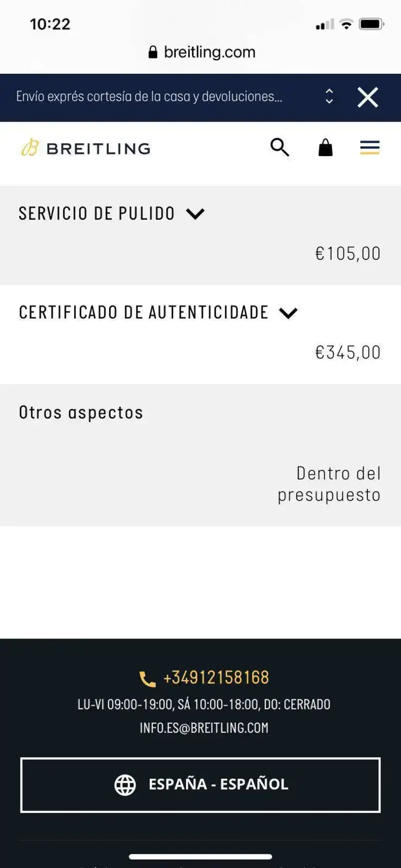Call the phone number +34912158168
The image size is (401, 868).
click(x=216, y=678)
